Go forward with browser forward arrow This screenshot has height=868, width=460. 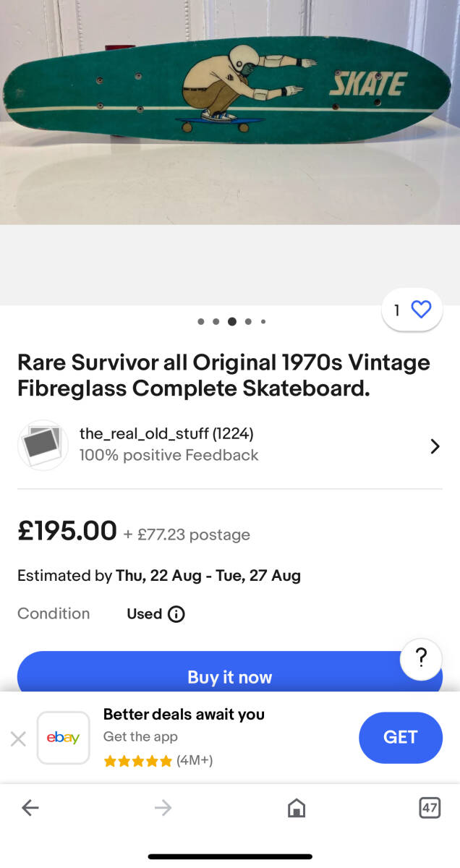[x=163, y=808]
